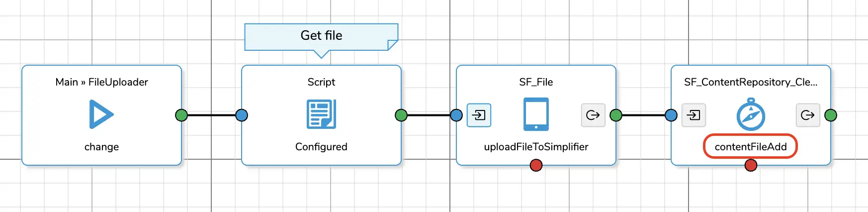This screenshot has width=868, height=212.
Task: Click the input arrow icon on SF_File node
Action: tap(479, 115)
